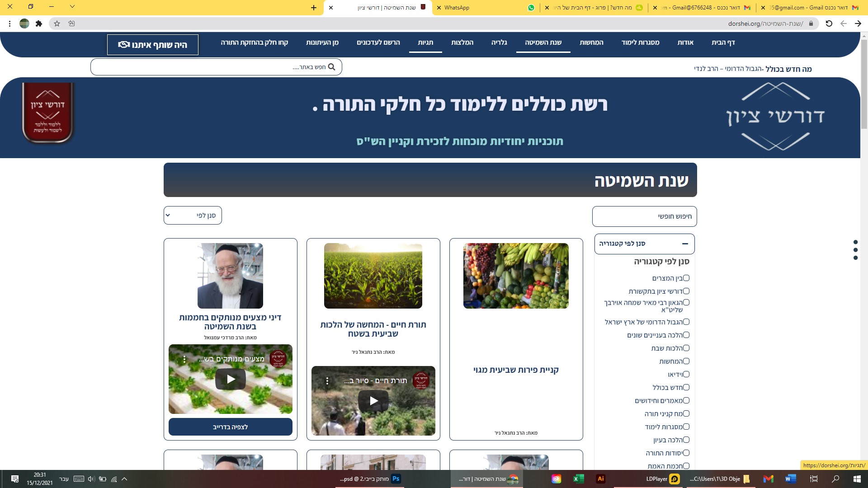Switch to the WhatsApp browser tab
868x488 pixels.
(x=486, y=8)
